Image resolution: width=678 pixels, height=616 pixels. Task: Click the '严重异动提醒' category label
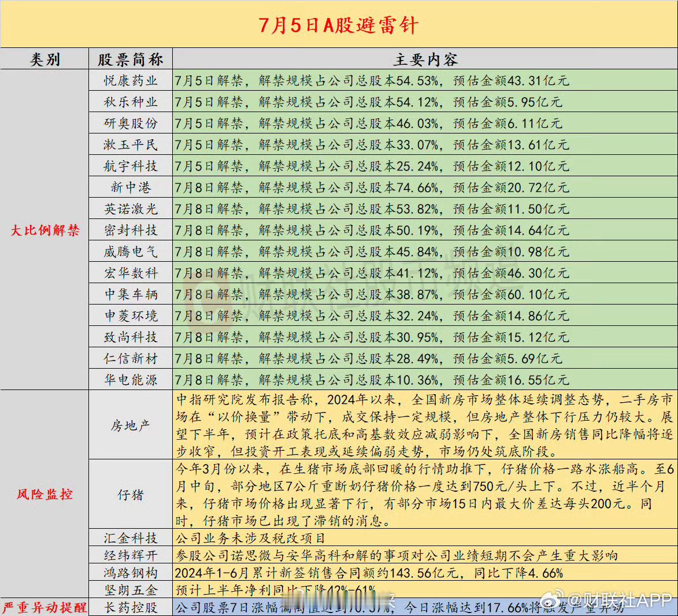tap(44, 607)
